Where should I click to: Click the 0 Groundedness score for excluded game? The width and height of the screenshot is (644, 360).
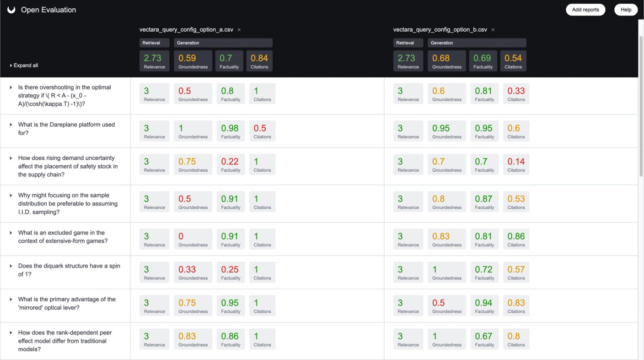[193, 239]
